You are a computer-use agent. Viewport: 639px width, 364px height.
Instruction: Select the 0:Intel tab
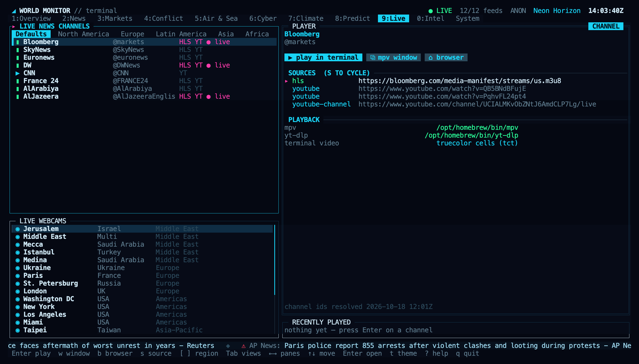click(430, 18)
